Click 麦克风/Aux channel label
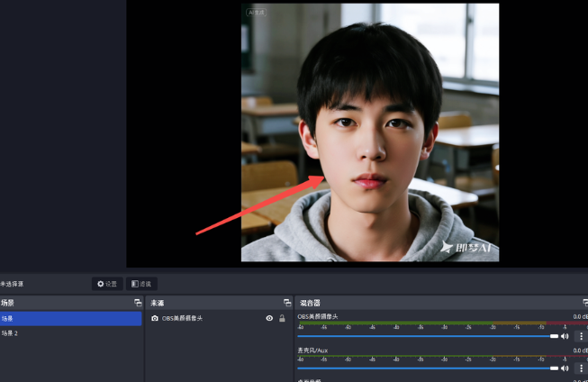This screenshot has height=382, width=588. pyautogui.click(x=312, y=350)
